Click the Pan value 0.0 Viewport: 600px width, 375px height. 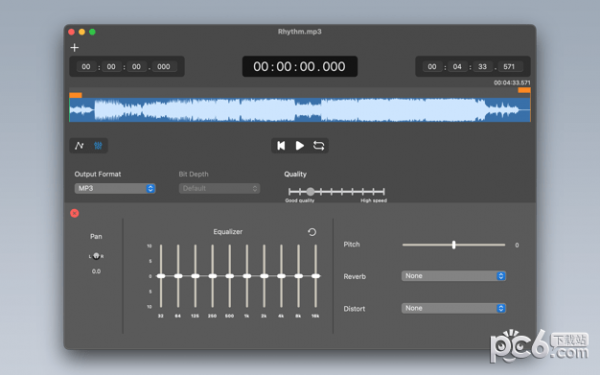tap(96, 271)
